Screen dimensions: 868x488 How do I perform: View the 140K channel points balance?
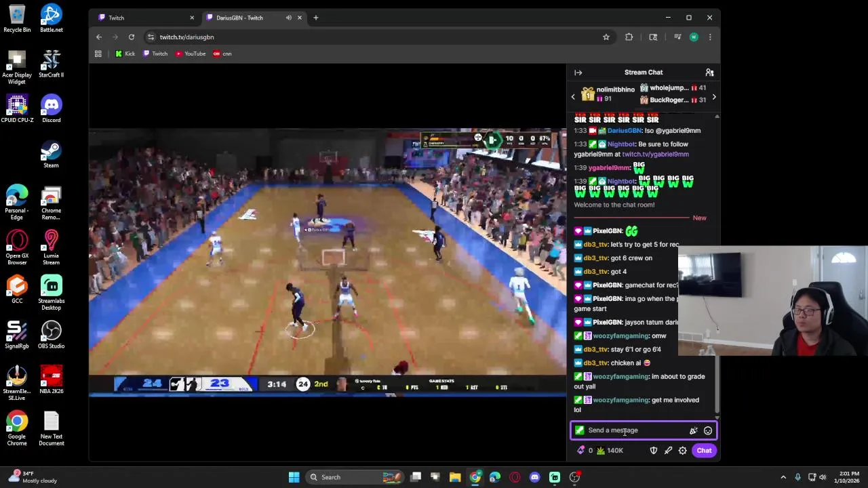click(610, 451)
